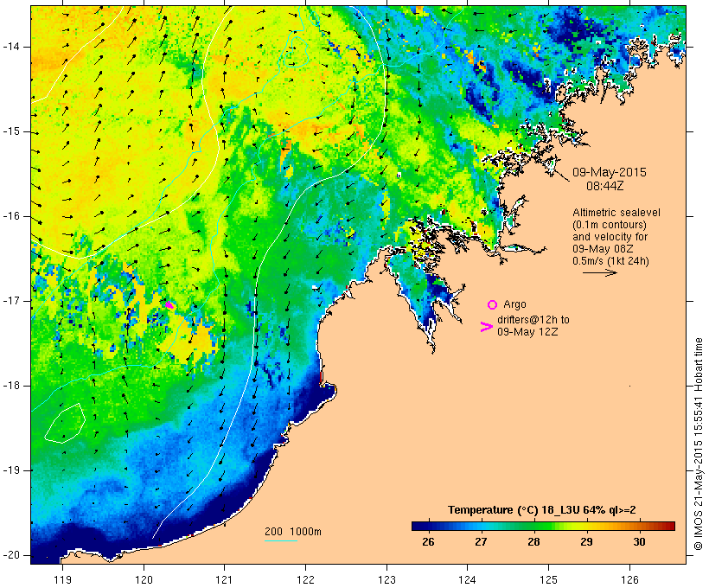Click longitude label 125
709x588 pixels.
[549, 579]
